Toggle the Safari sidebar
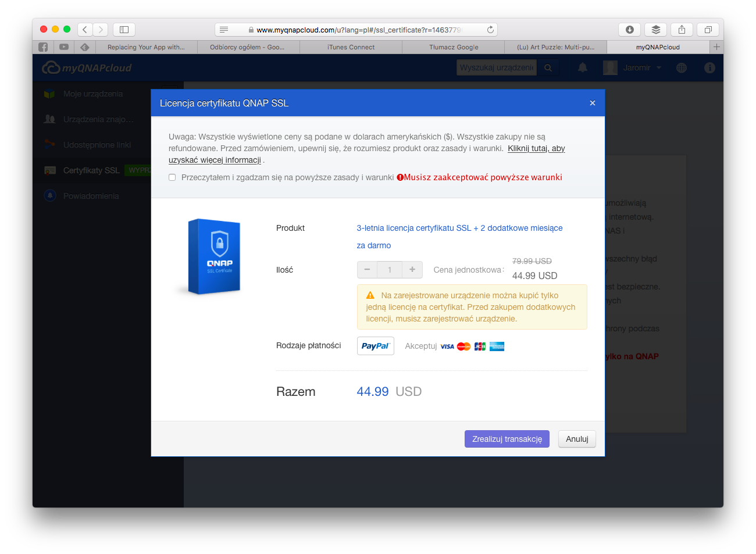 (124, 29)
